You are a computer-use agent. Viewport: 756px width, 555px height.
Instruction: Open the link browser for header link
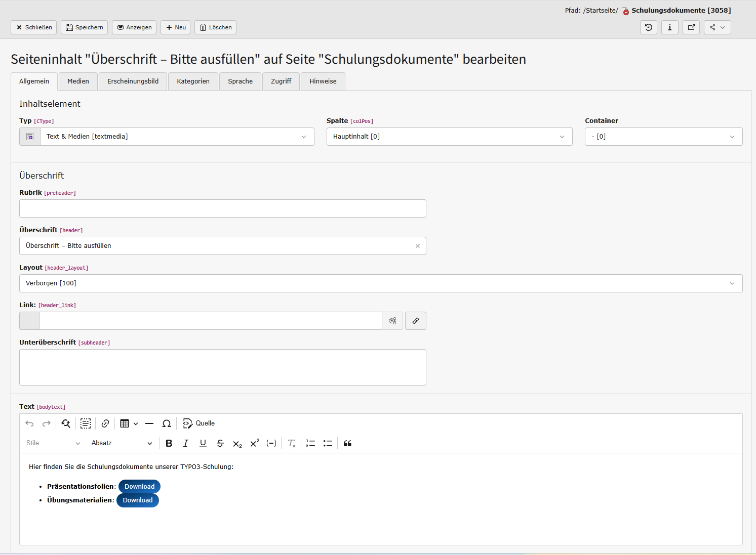(x=416, y=321)
